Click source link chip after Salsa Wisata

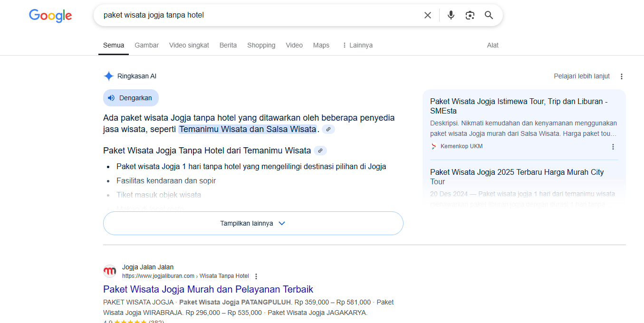click(x=328, y=129)
